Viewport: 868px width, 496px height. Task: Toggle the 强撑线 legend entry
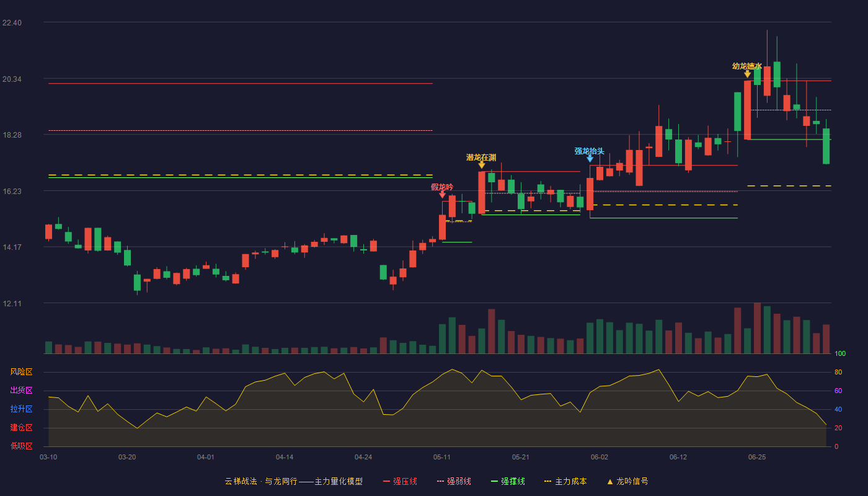[508, 481]
